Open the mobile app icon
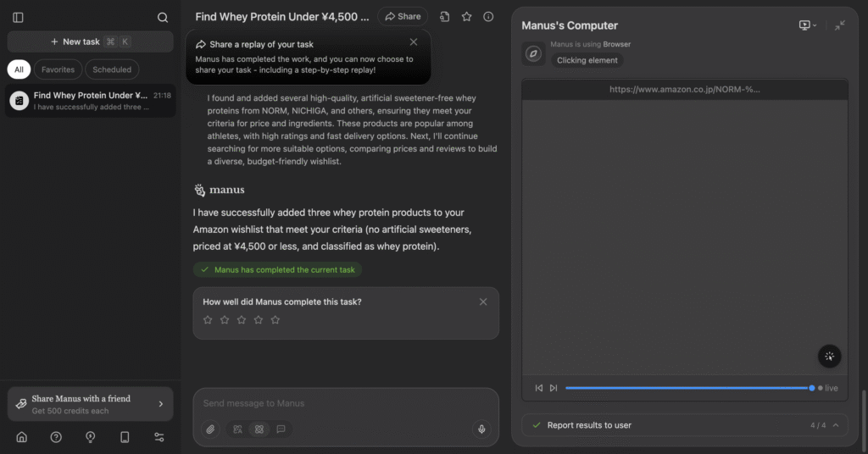 coord(125,437)
